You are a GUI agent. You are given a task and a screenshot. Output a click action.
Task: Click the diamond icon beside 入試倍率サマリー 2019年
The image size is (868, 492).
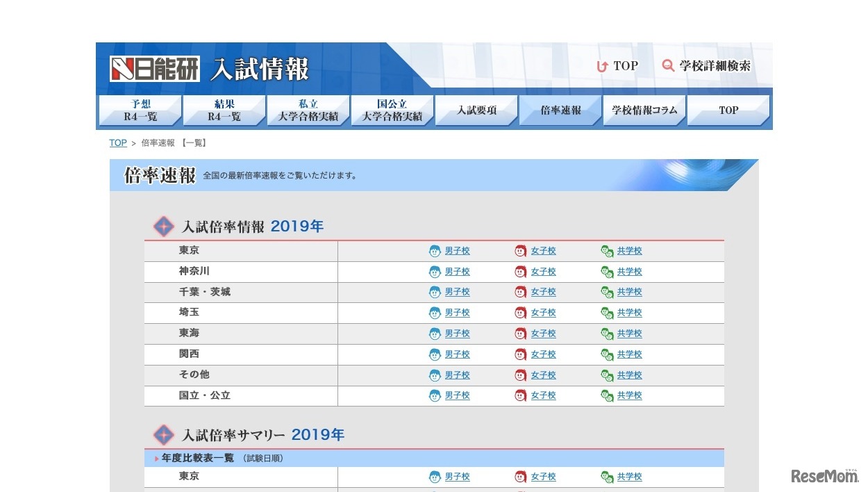tap(163, 434)
